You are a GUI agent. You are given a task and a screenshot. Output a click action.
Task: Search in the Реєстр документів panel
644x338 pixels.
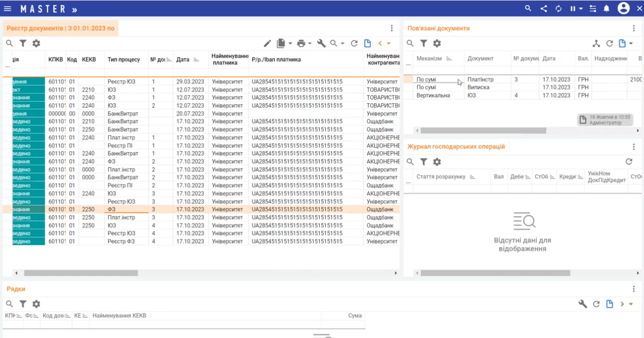[x=10, y=44]
